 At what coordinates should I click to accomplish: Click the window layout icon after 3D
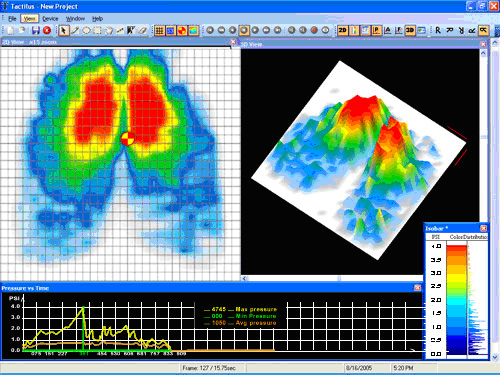click(422, 30)
